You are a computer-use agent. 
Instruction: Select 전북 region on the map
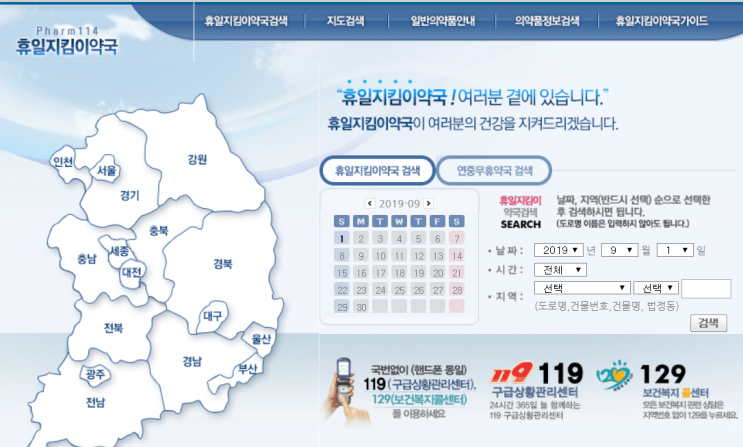click(x=113, y=328)
